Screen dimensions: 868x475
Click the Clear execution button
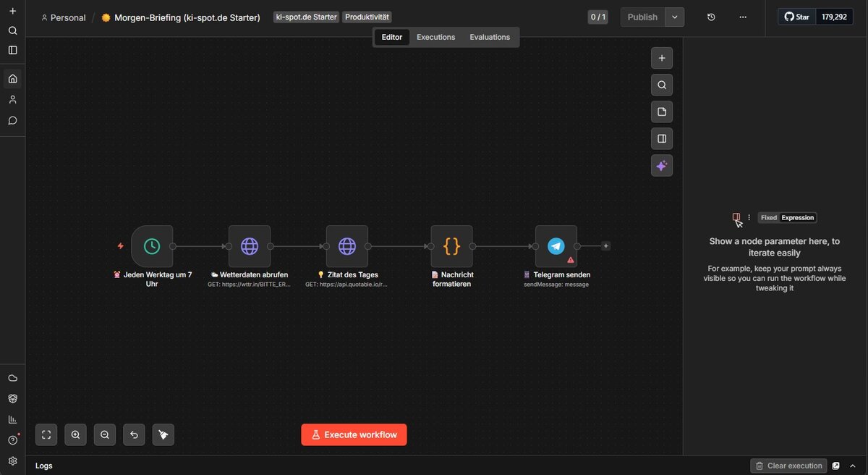click(788, 466)
